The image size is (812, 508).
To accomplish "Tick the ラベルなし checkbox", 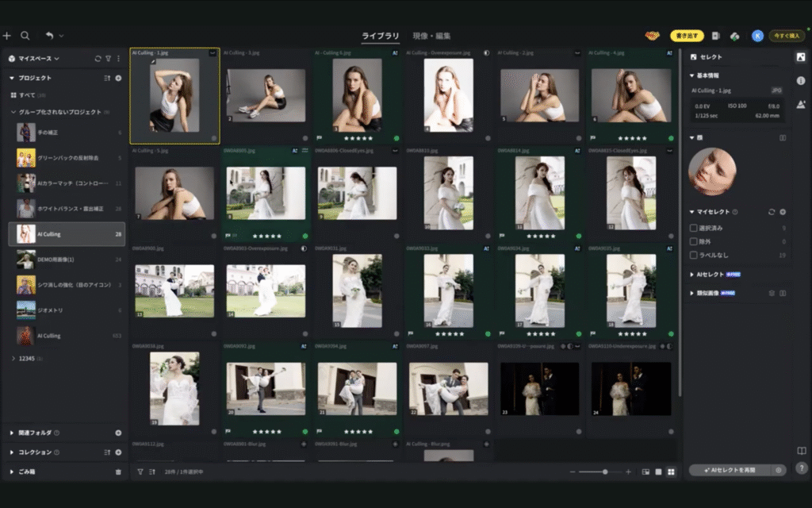I will point(694,255).
